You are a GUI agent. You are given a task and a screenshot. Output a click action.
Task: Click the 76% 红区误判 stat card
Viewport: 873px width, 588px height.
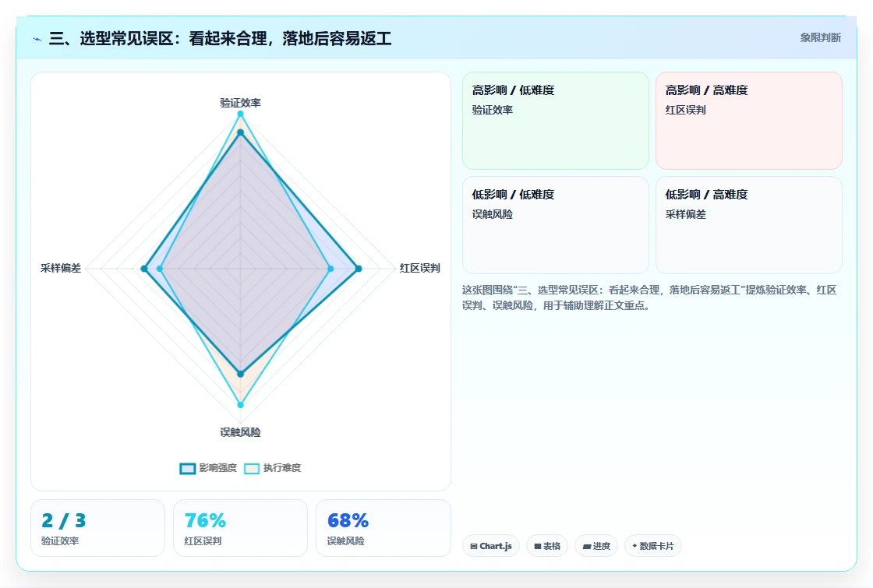click(240, 528)
